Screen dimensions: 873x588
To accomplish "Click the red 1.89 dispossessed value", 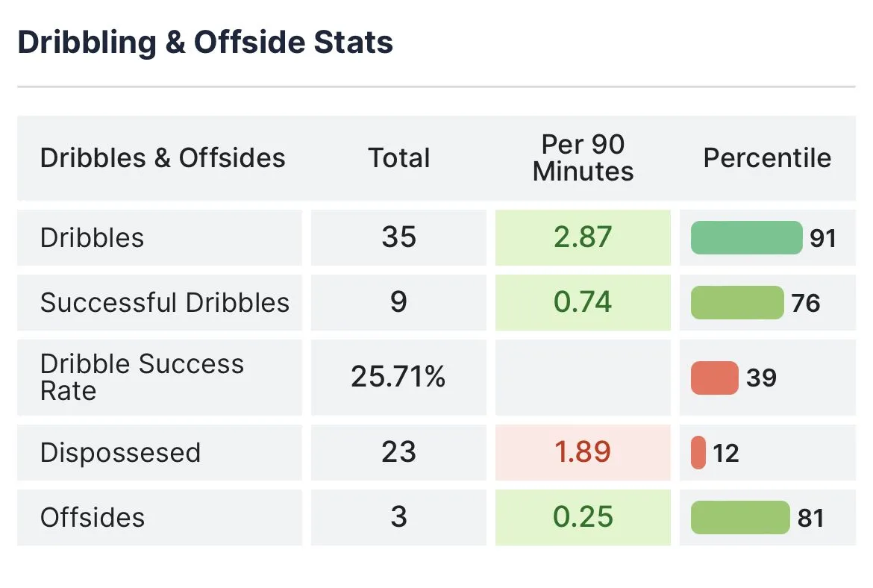I will click(x=583, y=453).
